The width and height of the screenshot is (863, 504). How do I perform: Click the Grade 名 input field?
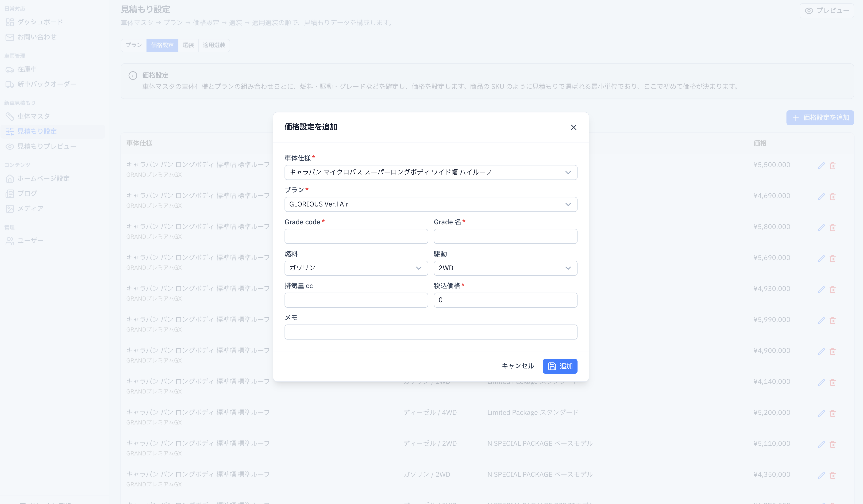click(x=505, y=236)
